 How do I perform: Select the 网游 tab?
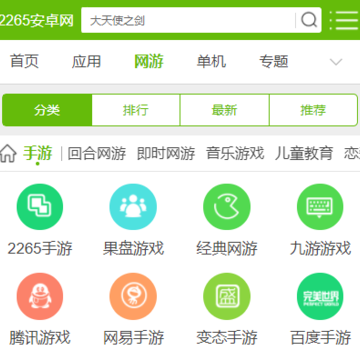point(149,62)
